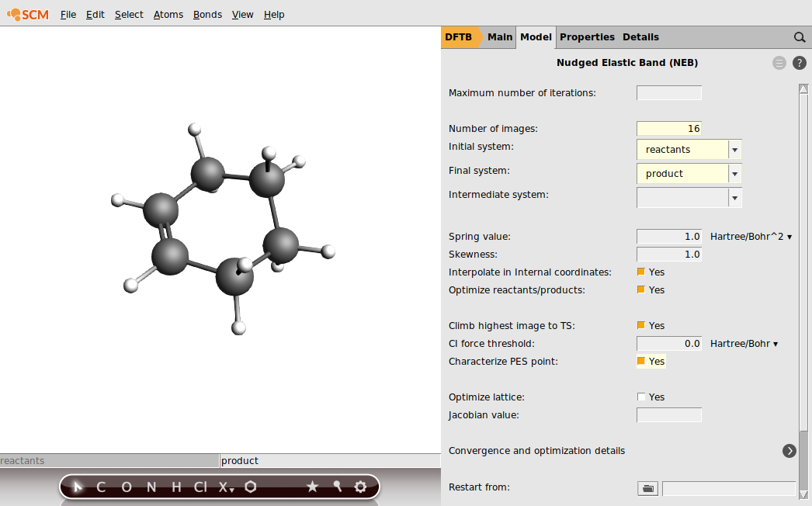This screenshot has height=506, width=812.
Task: Choose the nitrogen N atom tool
Action: (x=151, y=487)
